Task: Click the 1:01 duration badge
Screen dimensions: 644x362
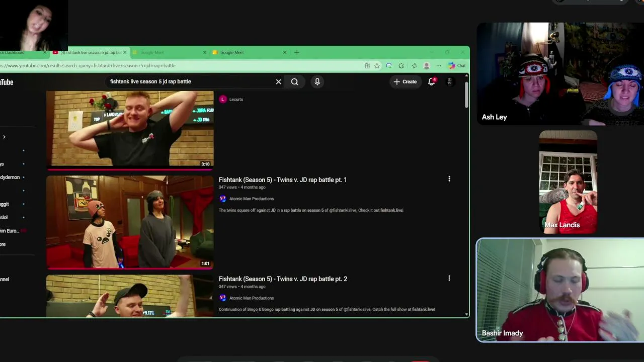Action: coord(205,263)
